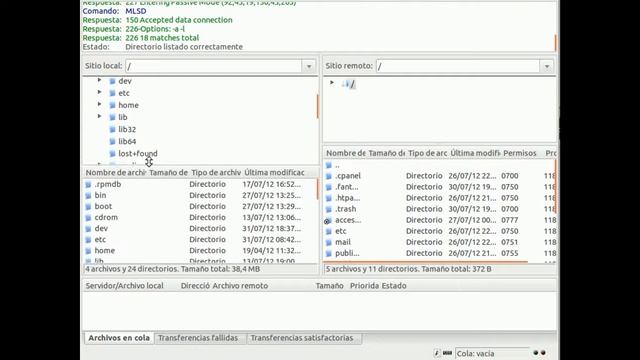Image resolution: width=640 pixels, height=360 pixels.
Task: Click '150 Accepted data connection' log line
Action: pos(179,20)
